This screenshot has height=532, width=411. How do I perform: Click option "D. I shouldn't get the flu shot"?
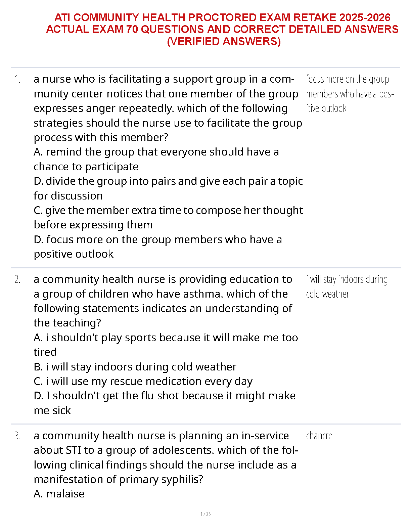click(x=165, y=403)
